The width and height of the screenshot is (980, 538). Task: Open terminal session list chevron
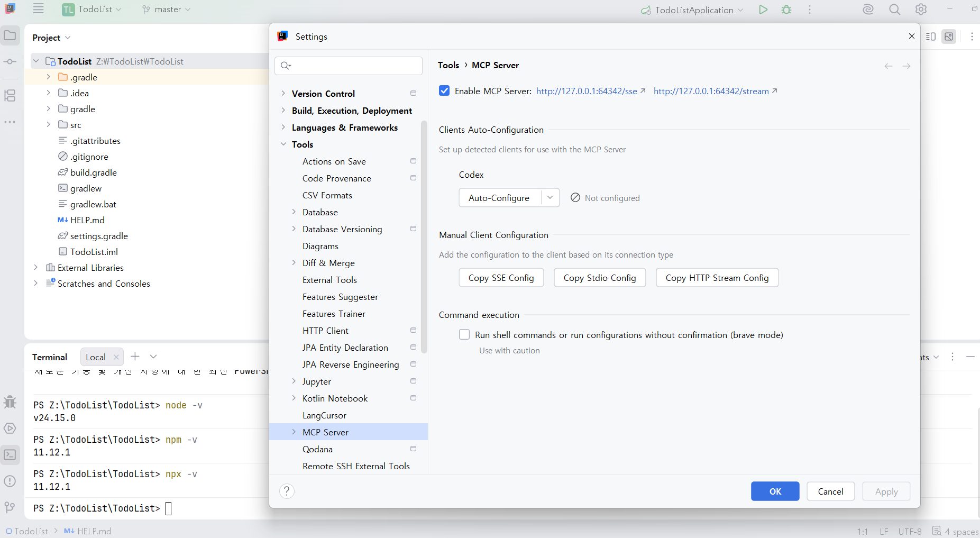(153, 357)
